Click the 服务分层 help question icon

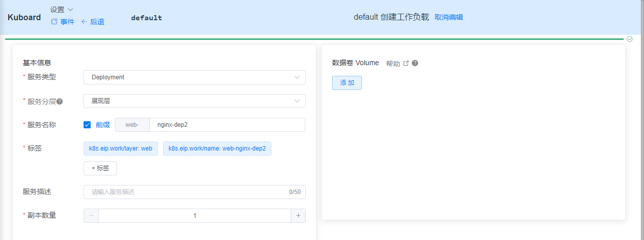point(60,102)
